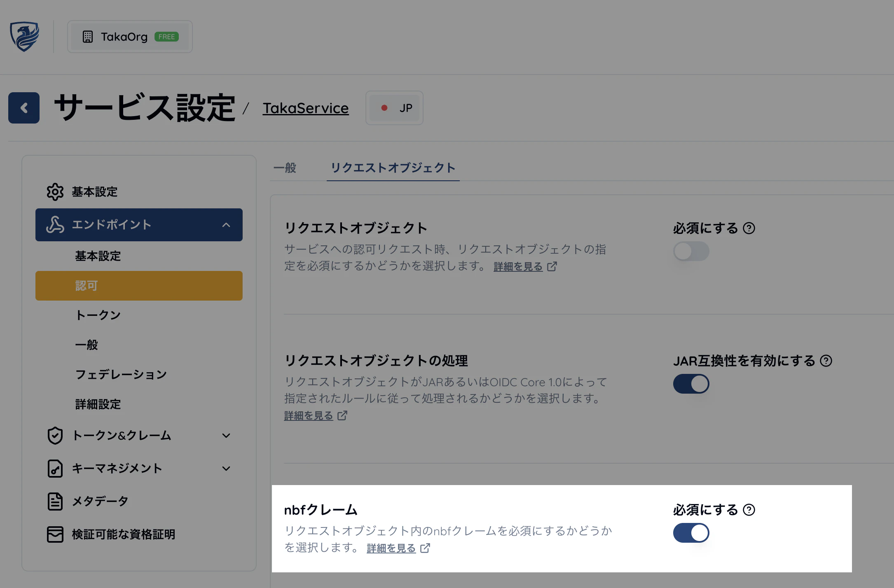Expand the トークン&クレーム section
The height and width of the screenshot is (588, 894).
click(x=226, y=435)
